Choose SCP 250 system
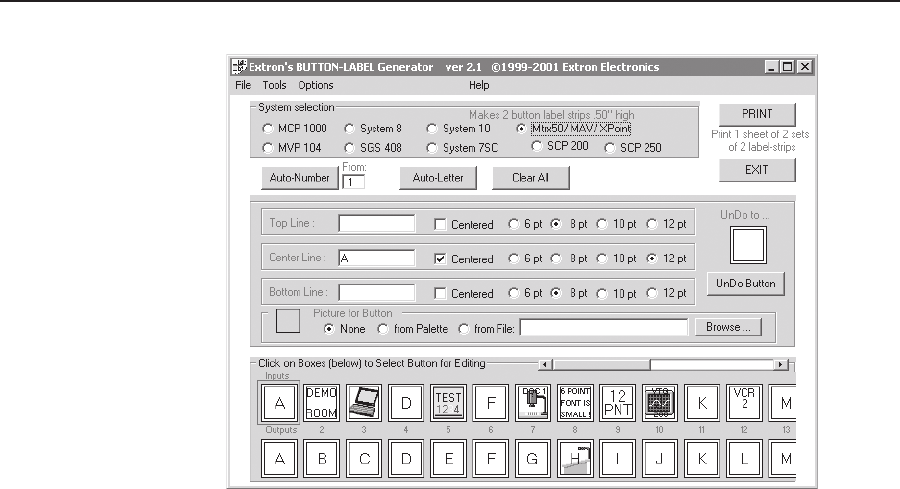This screenshot has width=900, height=489. [633, 148]
